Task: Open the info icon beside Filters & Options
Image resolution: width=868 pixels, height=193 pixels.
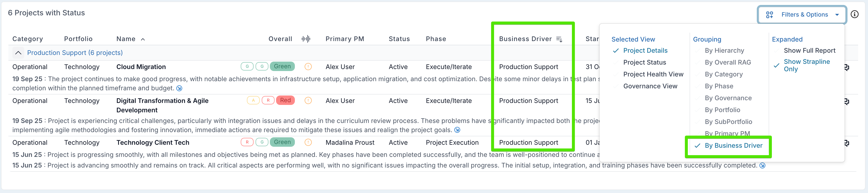Action: tap(854, 14)
